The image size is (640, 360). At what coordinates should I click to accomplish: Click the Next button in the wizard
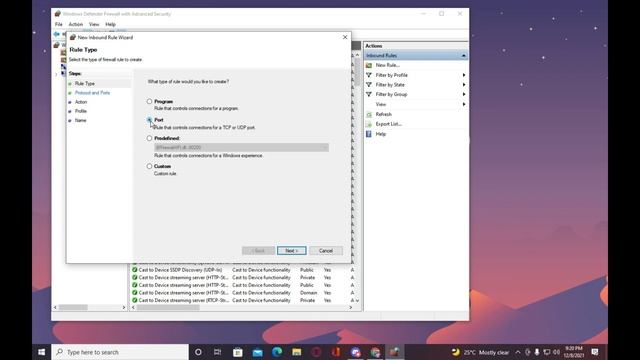click(291, 251)
